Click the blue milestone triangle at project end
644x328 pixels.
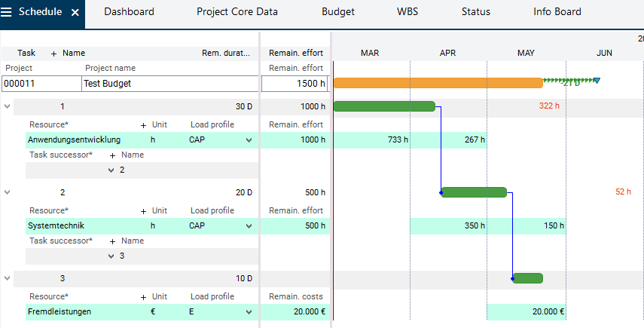(x=597, y=80)
